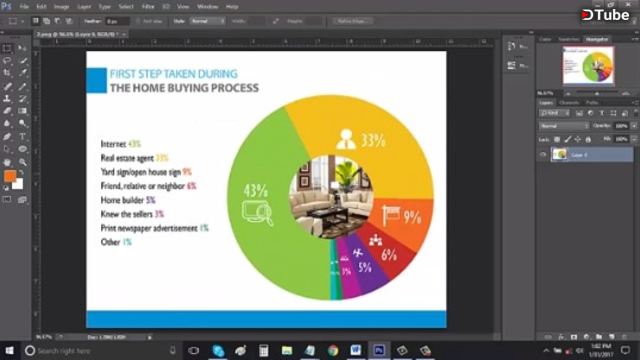The height and width of the screenshot is (360, 640).
Task: Open the Filter menu
Action: tap(148, 7)
